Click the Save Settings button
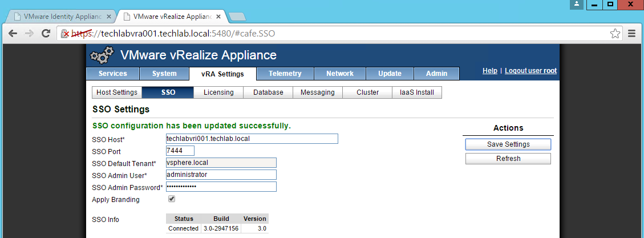644x238 pixels. (508, 144)
